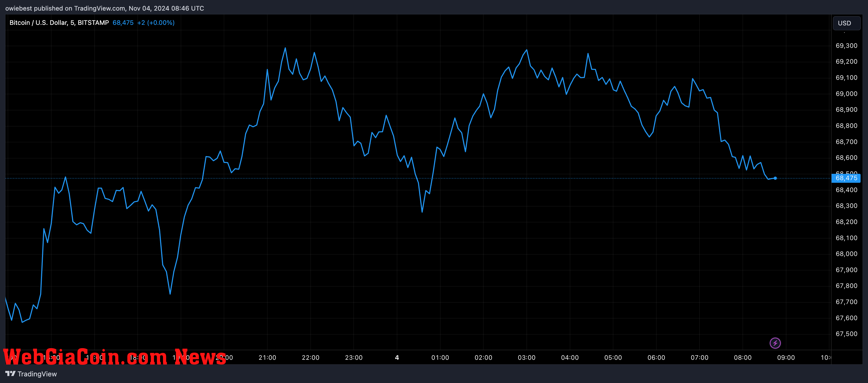Click the 21:00 time axis label

(267, 357)
